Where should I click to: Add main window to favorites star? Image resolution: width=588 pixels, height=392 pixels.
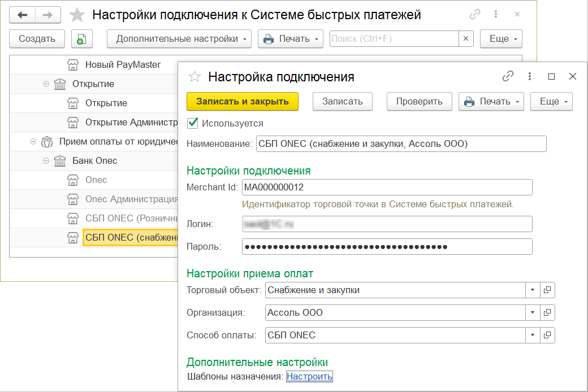77,15
